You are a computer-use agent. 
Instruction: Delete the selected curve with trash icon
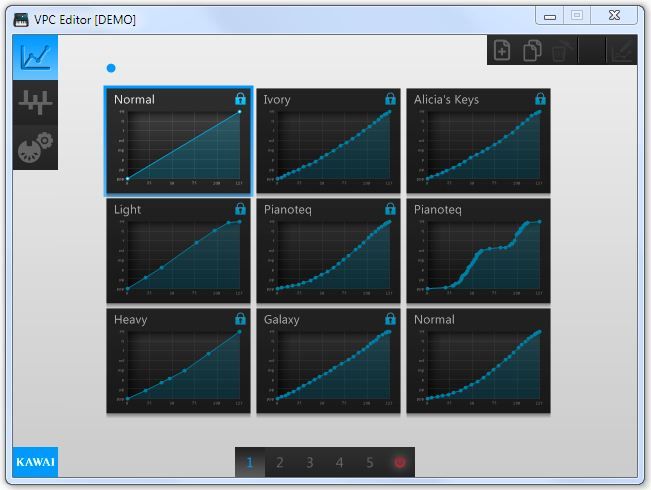pyautogui.click(x=561, y=50)
